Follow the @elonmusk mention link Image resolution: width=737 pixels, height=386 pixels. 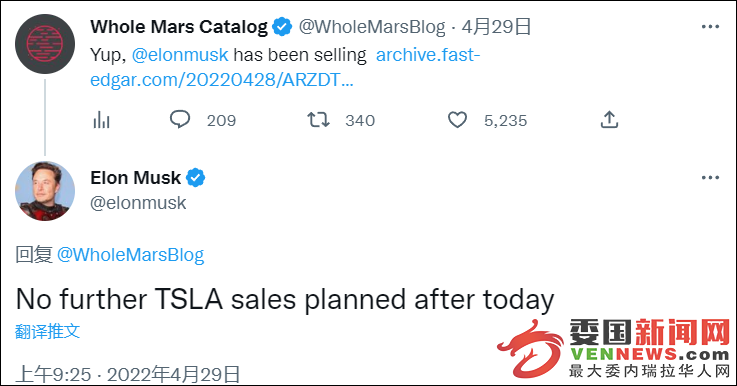pyautogui.click(x=180, y=55)
